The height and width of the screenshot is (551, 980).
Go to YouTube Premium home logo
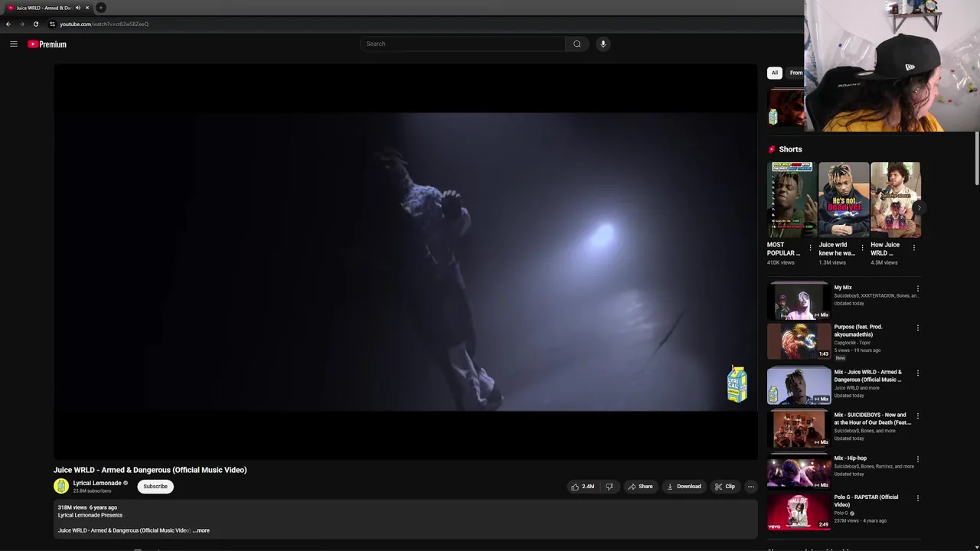click(x=47, y=44)
